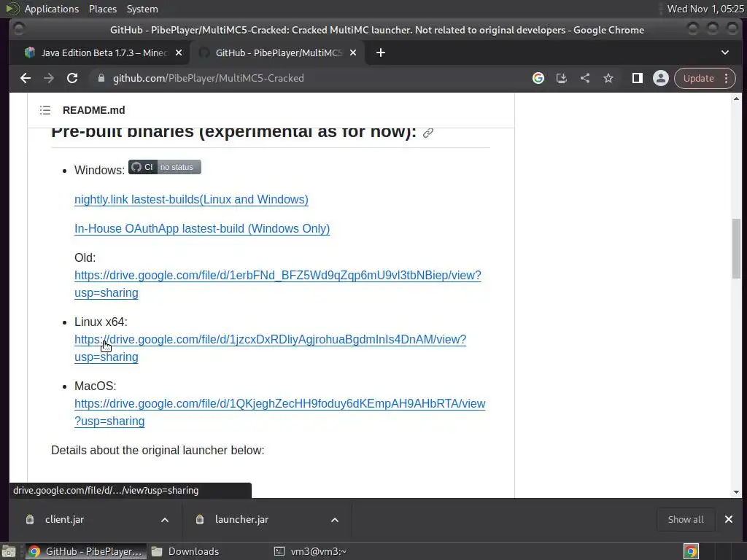
Task: Switch to GitHub Chrome taskbar window
Action: click(86, 551)
